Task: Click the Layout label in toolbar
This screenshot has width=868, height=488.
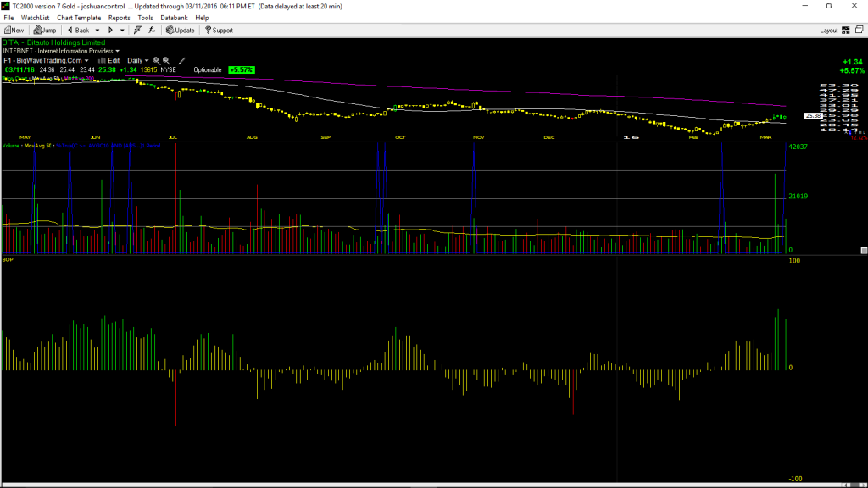Action: [829, 30]
